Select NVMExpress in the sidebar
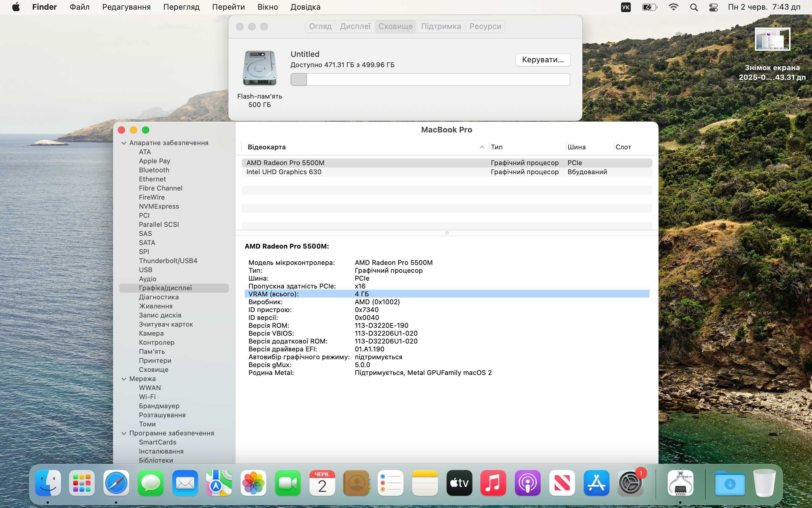812x508 pixels. [x=159, y=207]
